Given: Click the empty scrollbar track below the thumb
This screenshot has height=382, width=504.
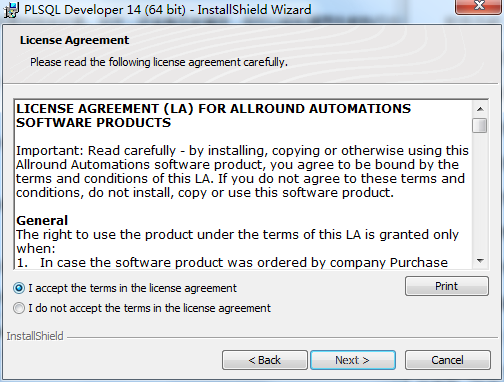Looking at the screenshot, I should [480, 193].
